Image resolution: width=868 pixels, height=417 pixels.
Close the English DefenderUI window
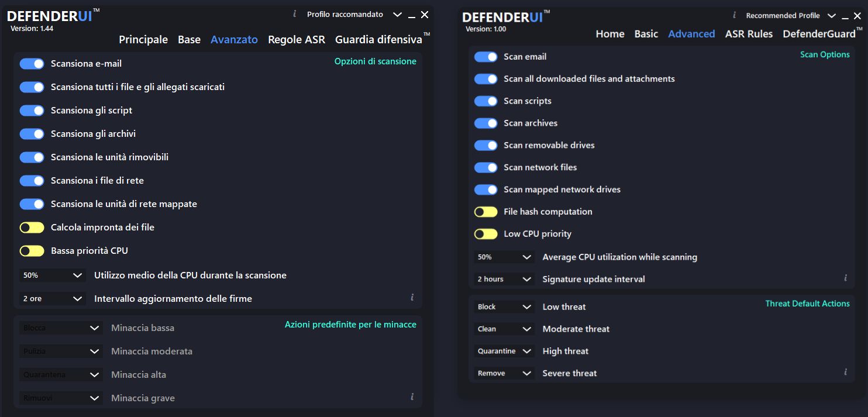(857, 16)
